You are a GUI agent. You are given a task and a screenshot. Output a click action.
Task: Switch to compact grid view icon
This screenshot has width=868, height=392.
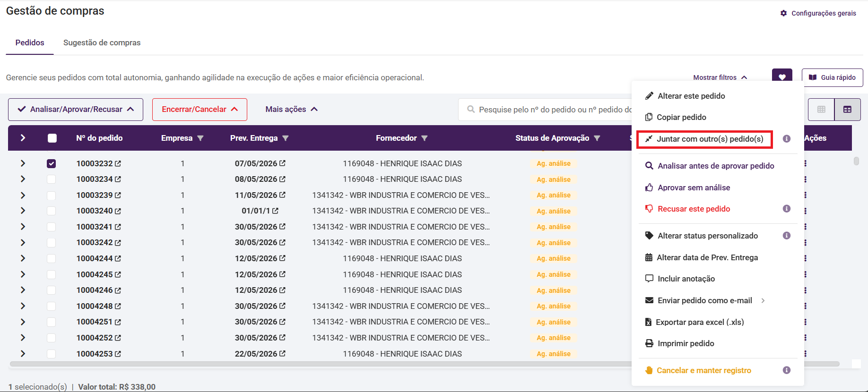tap(821, 109)
